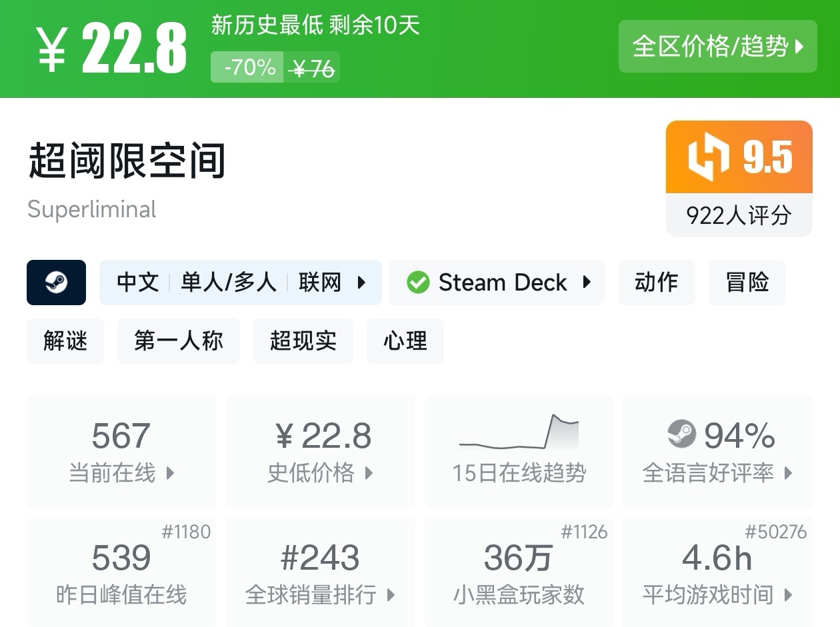Click the Steam icon beside 94%

coord(681,435)
